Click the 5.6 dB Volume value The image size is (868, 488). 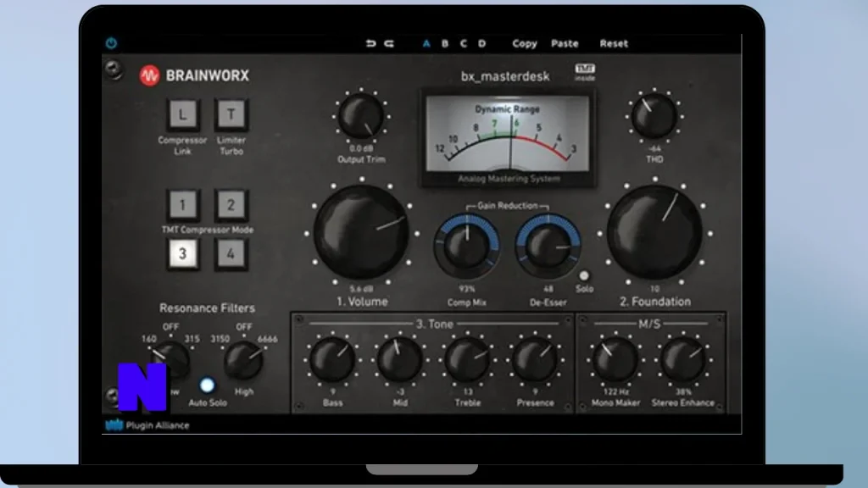pyautogui.click(x=361, y=289)
